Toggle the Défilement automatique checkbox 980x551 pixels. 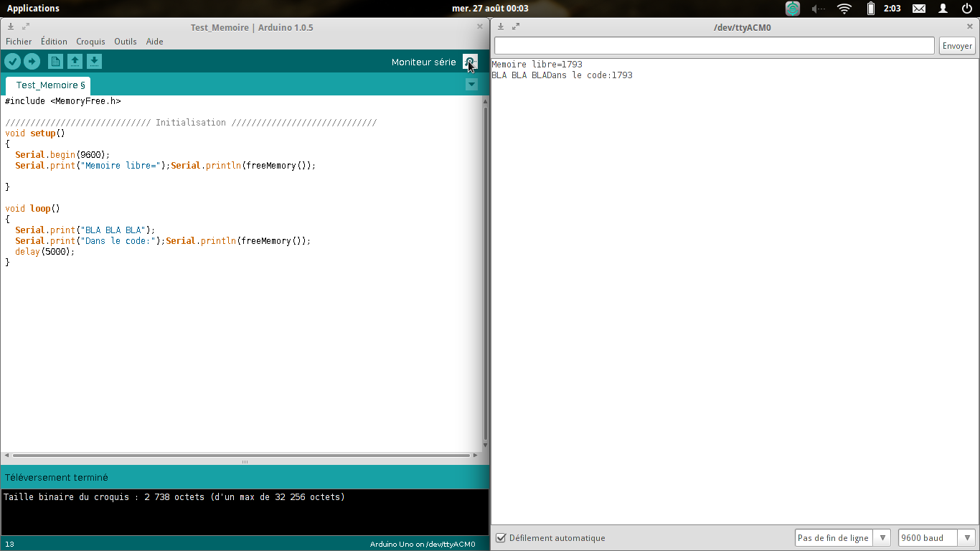coord(501,538)
